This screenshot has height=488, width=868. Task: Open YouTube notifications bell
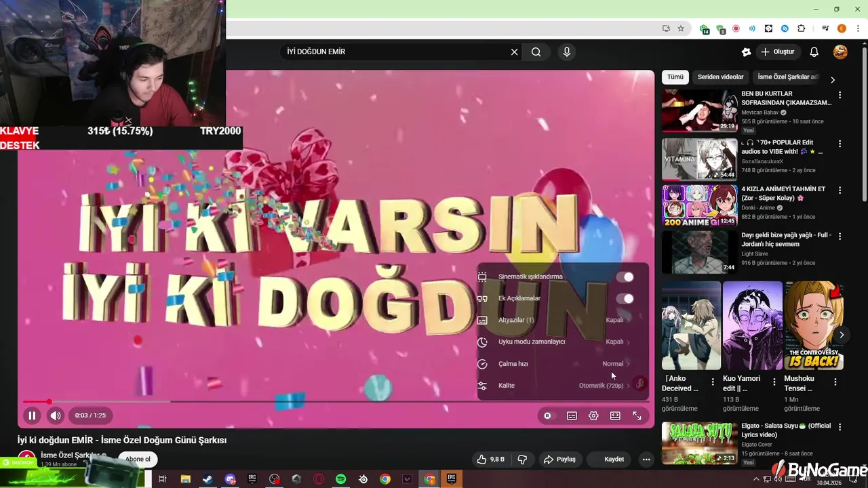pyautogui.click(x=814, y=52)
